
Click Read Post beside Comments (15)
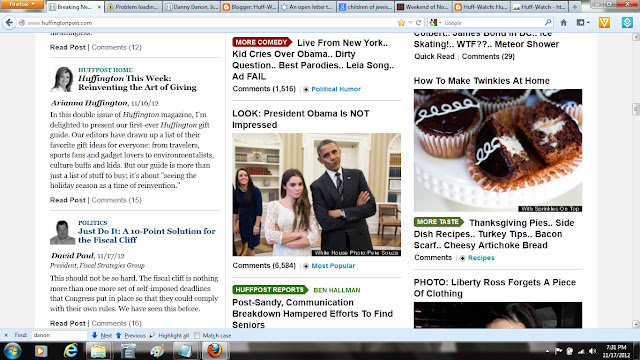point(68,200)
